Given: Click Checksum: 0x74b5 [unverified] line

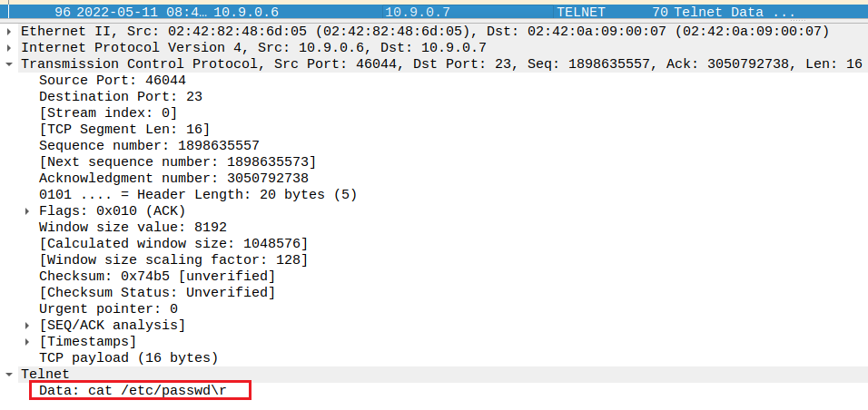Looking at the screenshot, I should [156, 276].
